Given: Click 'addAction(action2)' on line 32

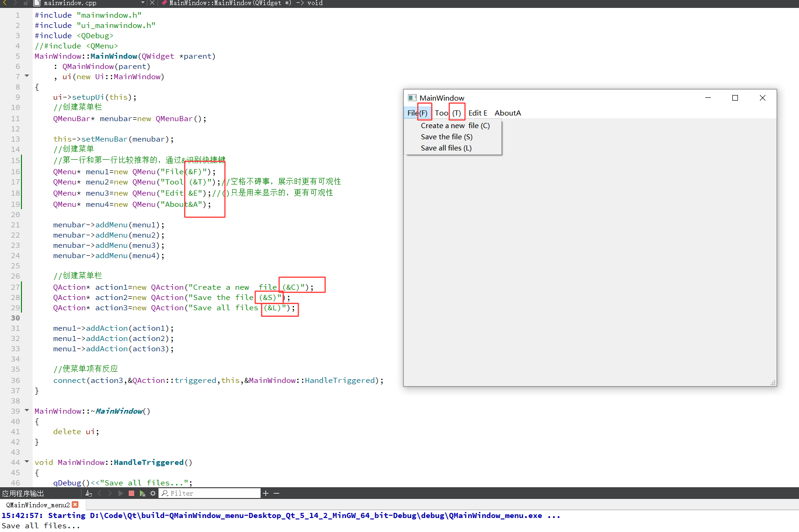Looking at the screenshot, I should (x=128, y=338).
